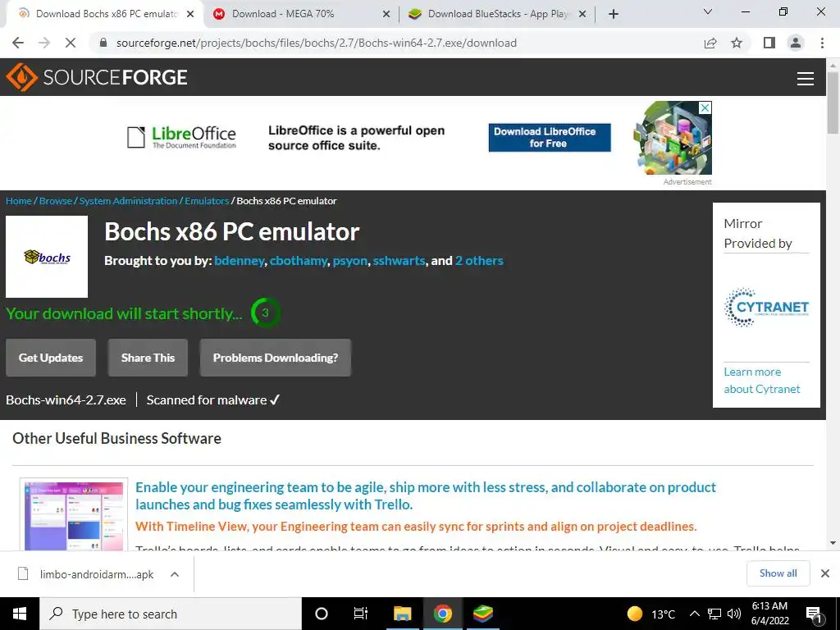Expand limbo-androidarm apk download options
This screenshot has height=630, width=840.
click(x=174, y=574)
